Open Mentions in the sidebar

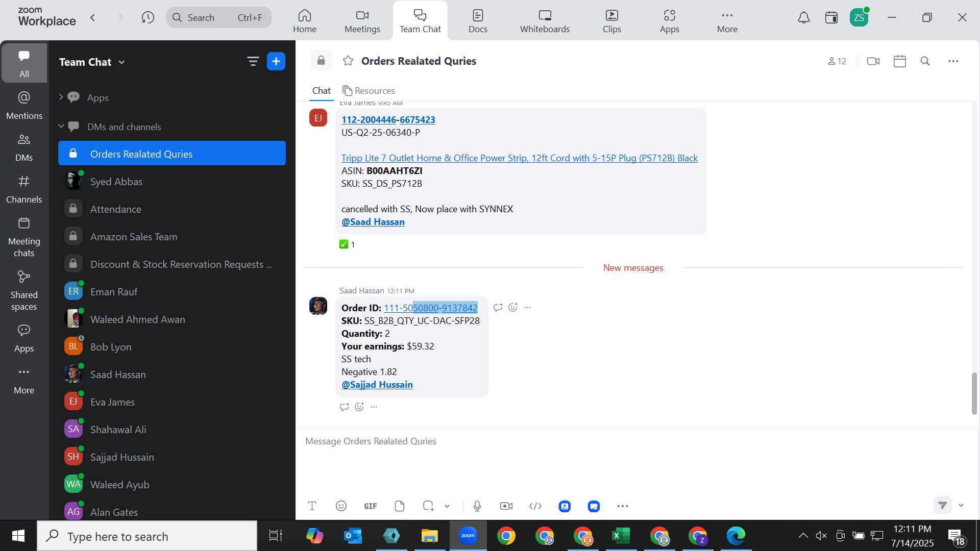pyautogui.click(x=24, y=106)
